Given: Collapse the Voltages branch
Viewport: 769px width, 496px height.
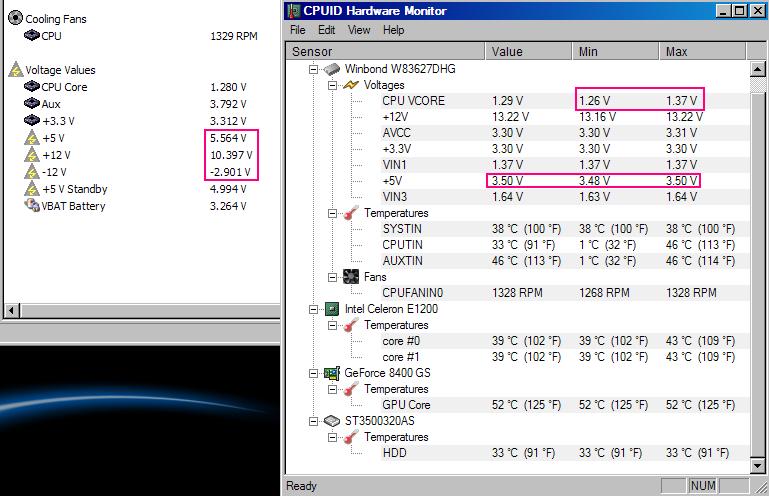Looking at the screenshot, I should click(x=332, y=85).
